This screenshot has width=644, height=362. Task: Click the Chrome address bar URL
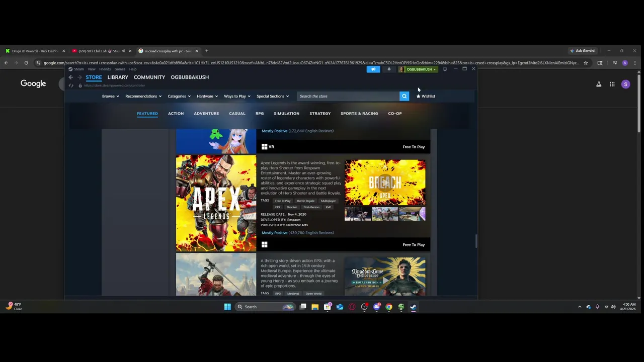311,63
